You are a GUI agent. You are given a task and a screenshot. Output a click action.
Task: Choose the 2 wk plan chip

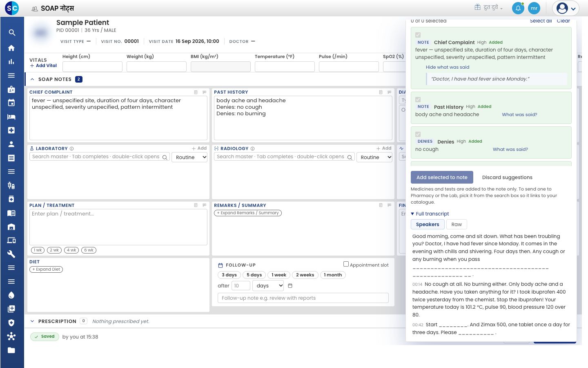coord(55,250)
